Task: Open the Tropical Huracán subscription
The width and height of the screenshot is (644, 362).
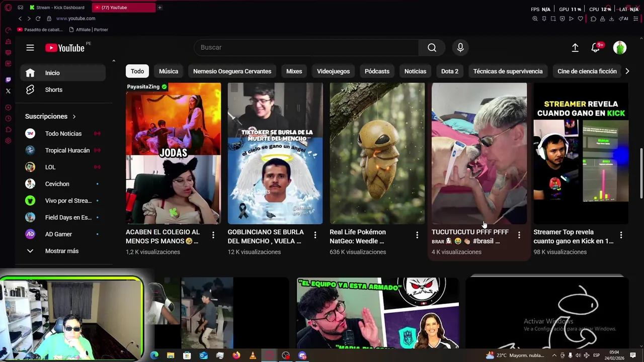Action: (x=63, y=150)
